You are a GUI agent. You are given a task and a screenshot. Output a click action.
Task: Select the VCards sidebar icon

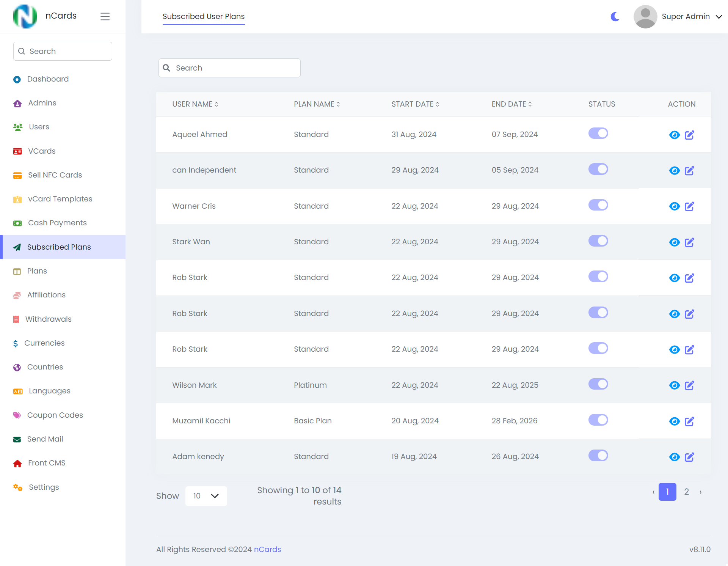click(x=17, y=151)
